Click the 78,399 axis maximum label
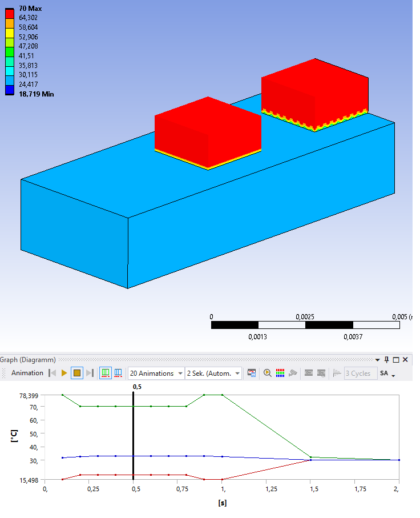420x518 pixels. [x=29, y=396]
